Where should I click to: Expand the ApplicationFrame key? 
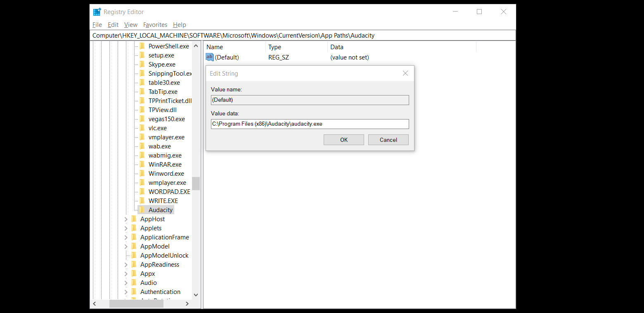click(x=126, y=237)
